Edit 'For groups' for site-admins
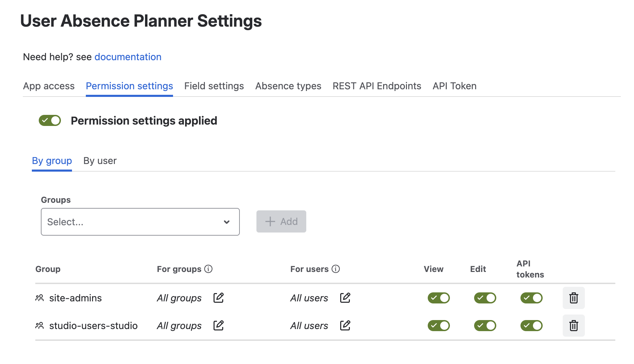This screenshot has width=634, height=364. [x=218, y=298]
